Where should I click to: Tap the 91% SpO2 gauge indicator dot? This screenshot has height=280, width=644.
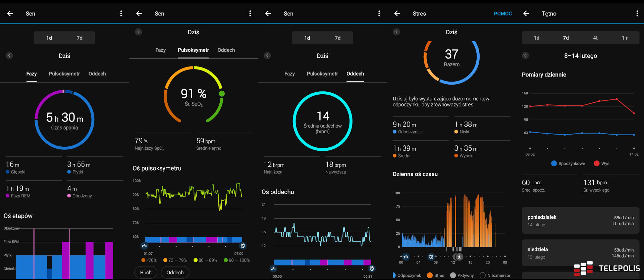click(x=222, y=94)
